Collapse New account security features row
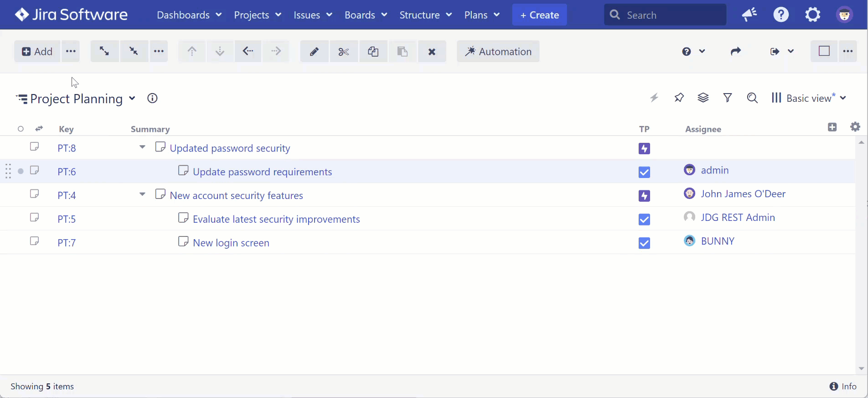 pyautogui.click(x=142, y=195)
